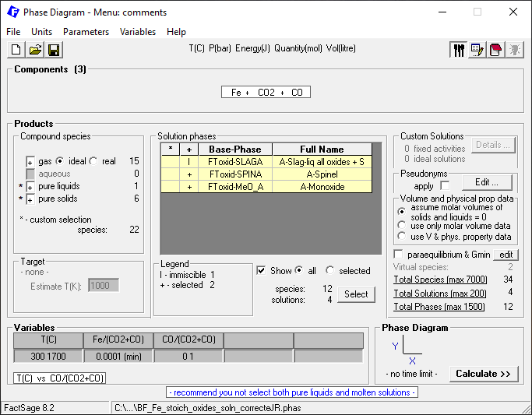Expand the pure liquids plus box
Screen dimensions: 532x415
click(x=30, y=187)
